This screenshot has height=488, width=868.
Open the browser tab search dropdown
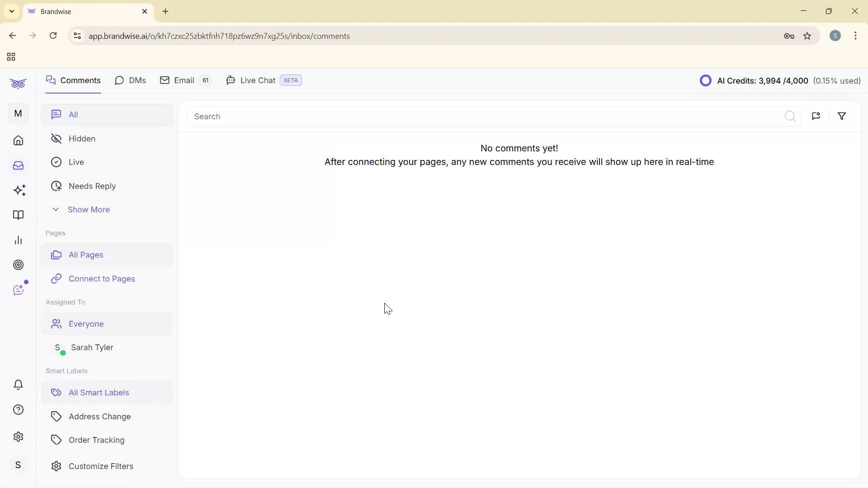pos(11,11)
